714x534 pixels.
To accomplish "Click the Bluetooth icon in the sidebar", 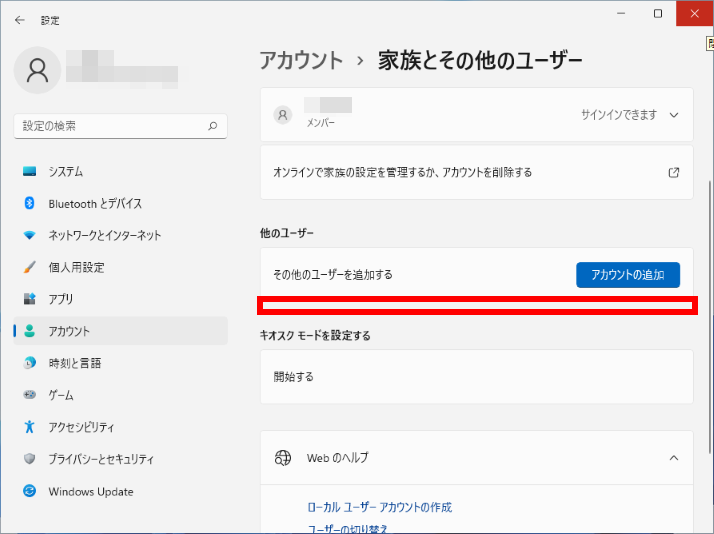I will (x=30, y=203).
